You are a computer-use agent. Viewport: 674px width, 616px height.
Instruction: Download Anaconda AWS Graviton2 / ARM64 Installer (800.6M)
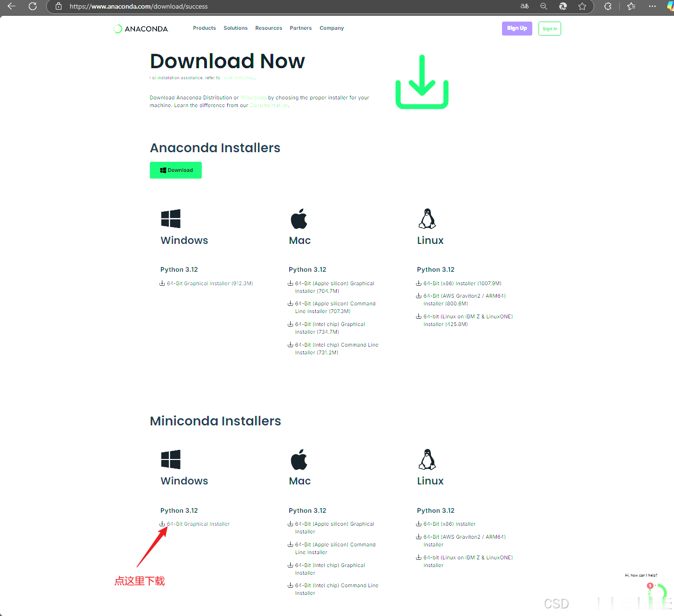(461, 300)
